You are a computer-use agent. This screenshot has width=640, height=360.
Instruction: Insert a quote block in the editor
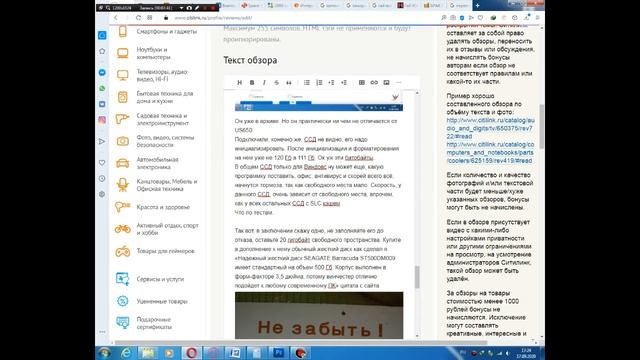(x=289, y=82)
